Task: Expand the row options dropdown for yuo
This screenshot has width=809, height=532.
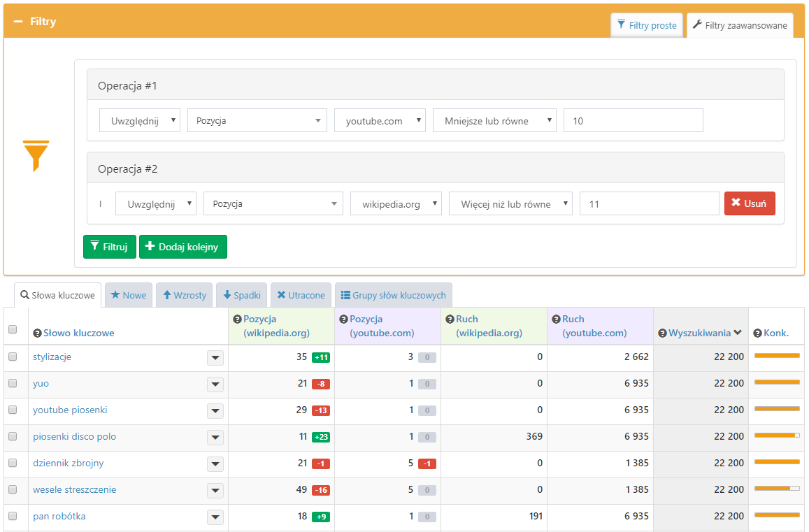Action: (x=215, y=384)
